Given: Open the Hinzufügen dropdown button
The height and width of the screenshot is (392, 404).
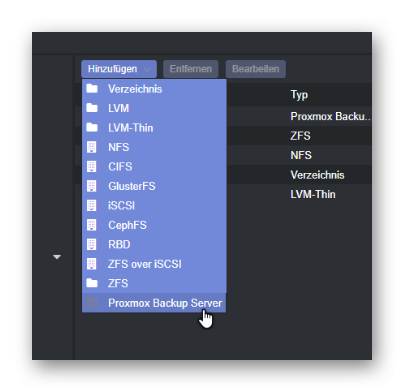Looking at the screenshot, I should pos(119,69).
